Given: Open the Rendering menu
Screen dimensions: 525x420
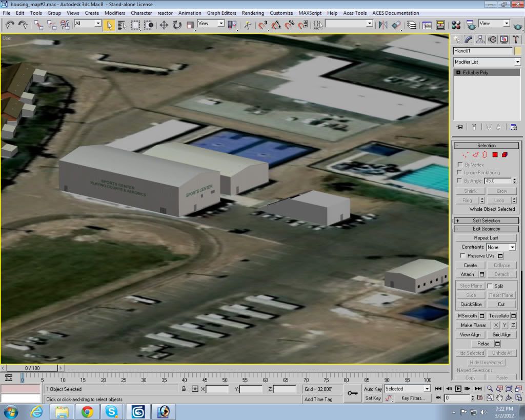Looking at the screenshot, I should (x=253, y=13).
